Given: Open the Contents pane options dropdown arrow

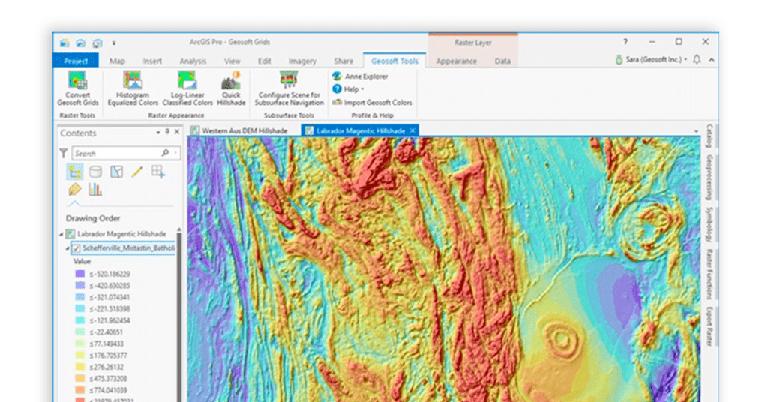Looking at the screenshot, I should [x=158, y=132].
